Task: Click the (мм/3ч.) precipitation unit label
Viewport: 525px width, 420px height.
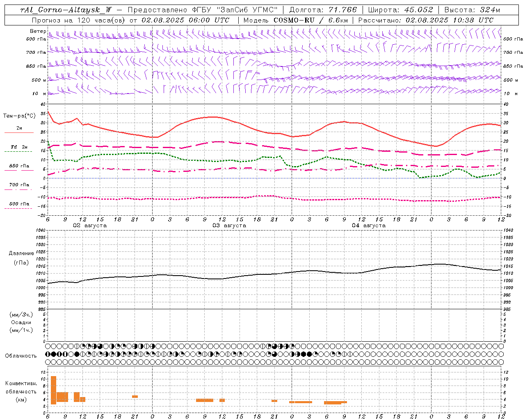Action: click(21, 315)
